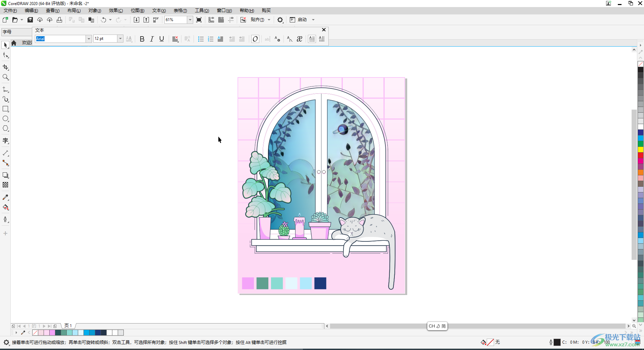The width and height of the screenshot is (644, 350).
Task: Toggle show rulers
Action: [211, 20]
